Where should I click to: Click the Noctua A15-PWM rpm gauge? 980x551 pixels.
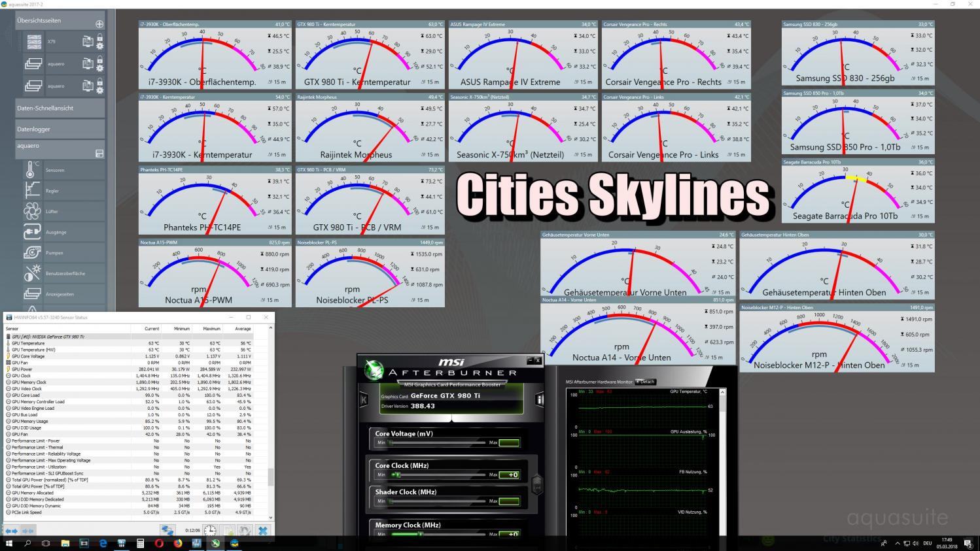tap(215, 273)
